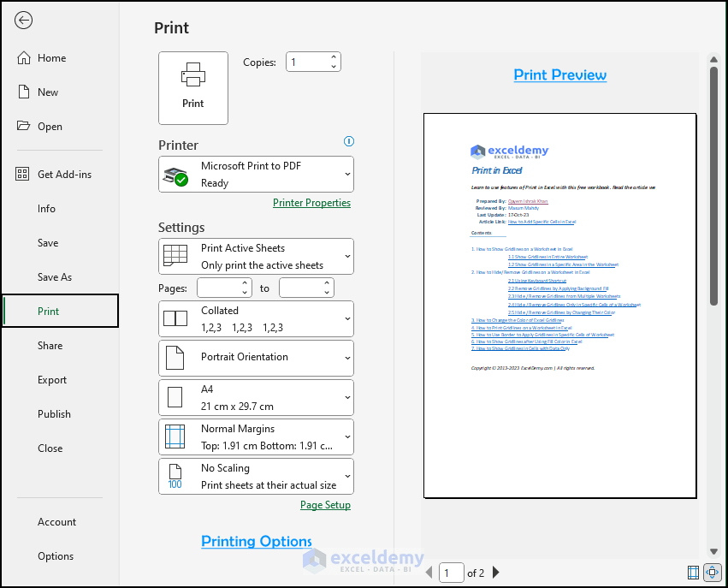Screen dimensions: 728x588
Task: Go to next preview page arrow
Action: pyautogui.click(x=496, y=573)
